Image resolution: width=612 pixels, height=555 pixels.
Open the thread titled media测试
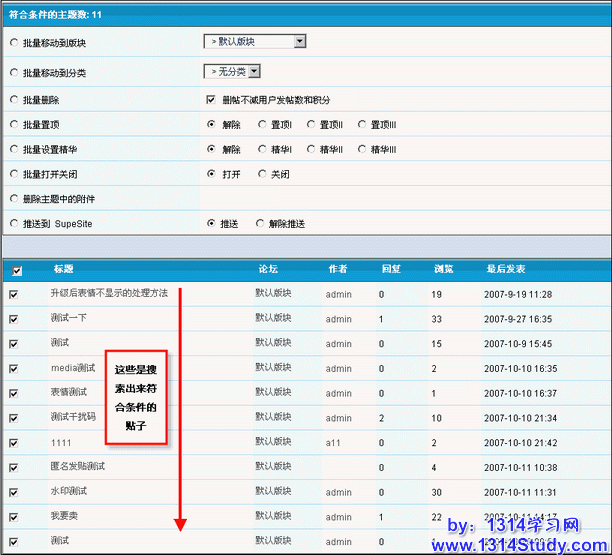click(x=73, y=368)
